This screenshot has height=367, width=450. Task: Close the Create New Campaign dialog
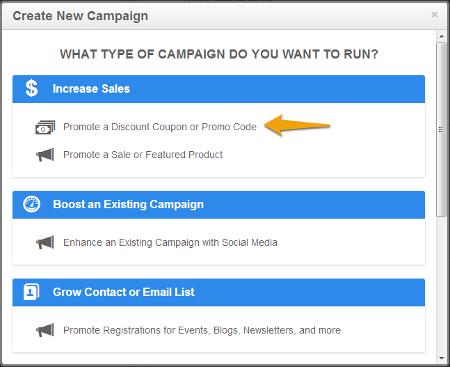pos(434,15)
